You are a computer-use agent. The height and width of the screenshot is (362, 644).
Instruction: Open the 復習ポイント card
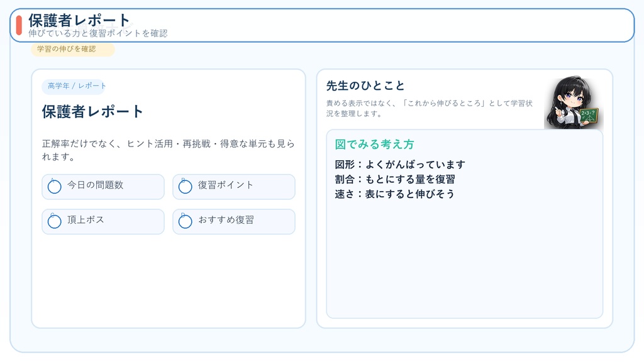234,187
